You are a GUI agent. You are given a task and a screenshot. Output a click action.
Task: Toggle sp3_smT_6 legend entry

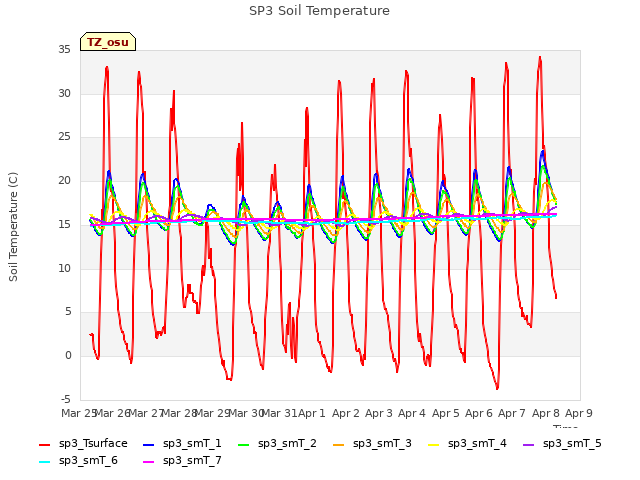pyautogui.click(x=78, y=461)
